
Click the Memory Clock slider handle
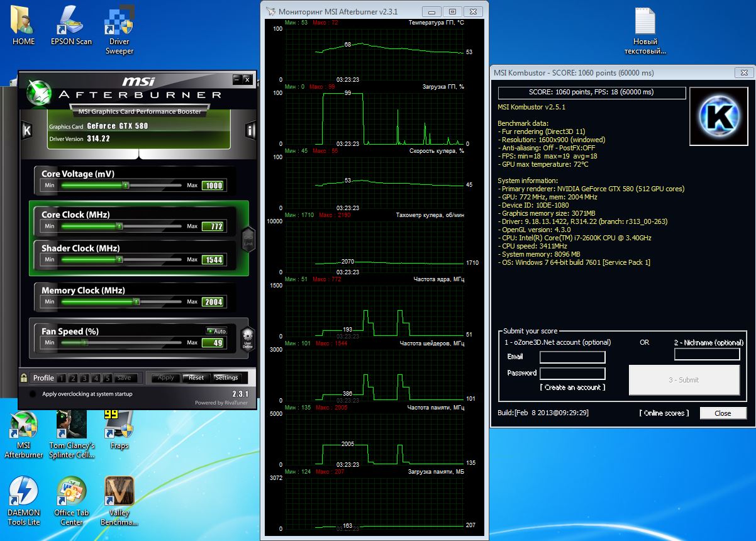tap(136, 301)
